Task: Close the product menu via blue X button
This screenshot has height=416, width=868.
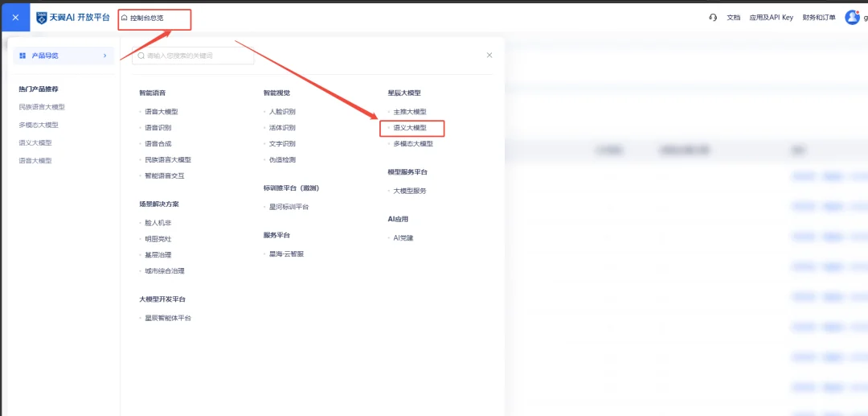Action: tap(15, 17)
